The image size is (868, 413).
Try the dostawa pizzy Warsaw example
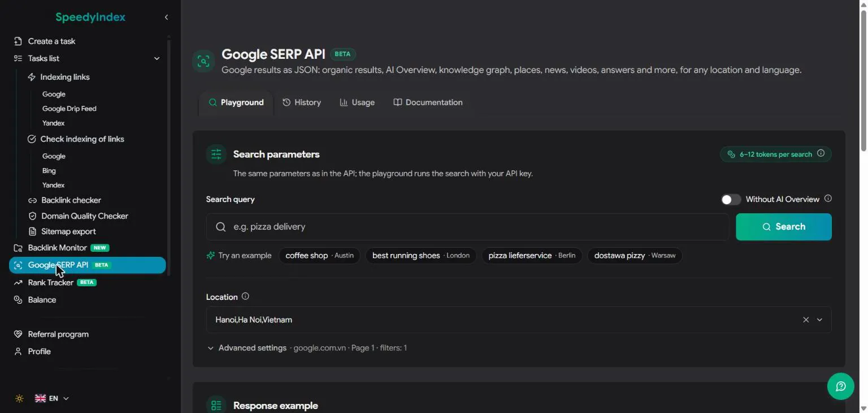click(635, 256)
